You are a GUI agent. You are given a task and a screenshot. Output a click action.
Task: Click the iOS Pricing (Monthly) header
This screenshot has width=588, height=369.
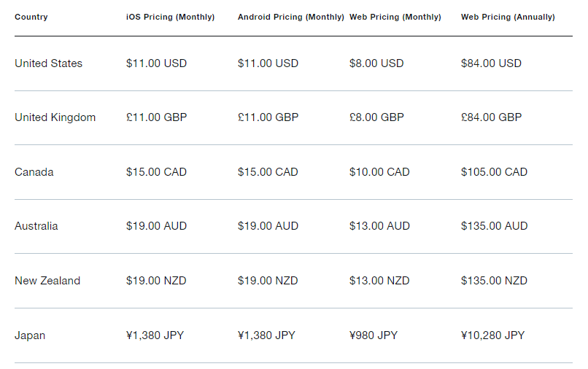(x=170, y=17)
